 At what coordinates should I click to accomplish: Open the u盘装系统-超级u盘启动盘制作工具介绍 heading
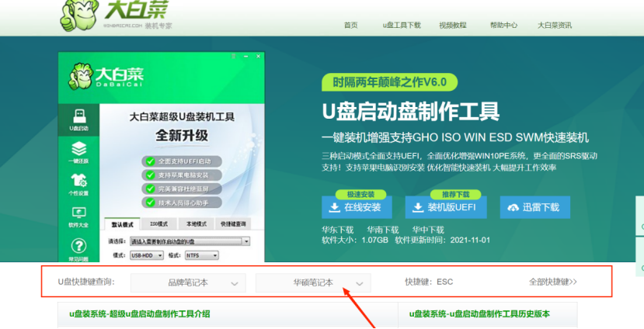[140, 313]
